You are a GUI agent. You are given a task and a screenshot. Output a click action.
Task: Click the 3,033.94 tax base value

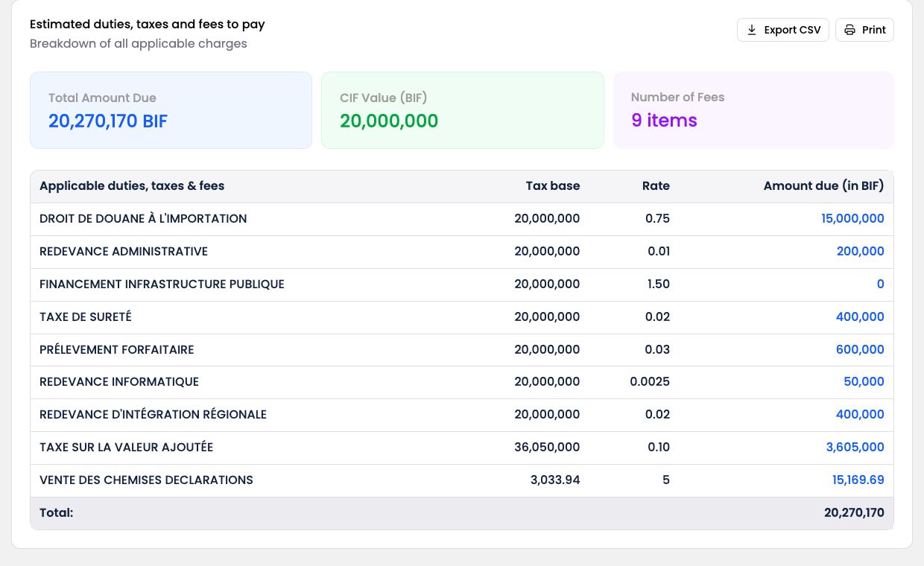(x=555, y=480)
